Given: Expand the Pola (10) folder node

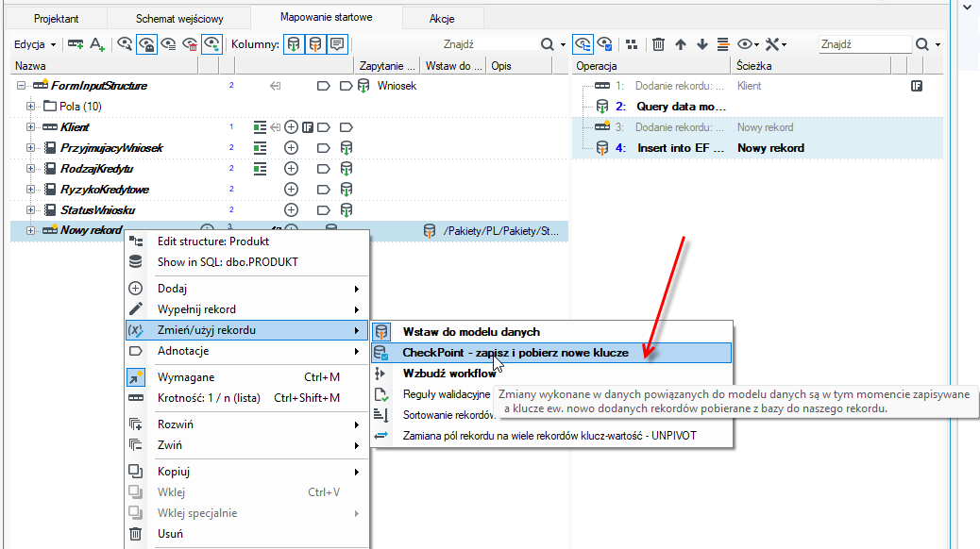Looking at the screenshot, I should point(30,107).
